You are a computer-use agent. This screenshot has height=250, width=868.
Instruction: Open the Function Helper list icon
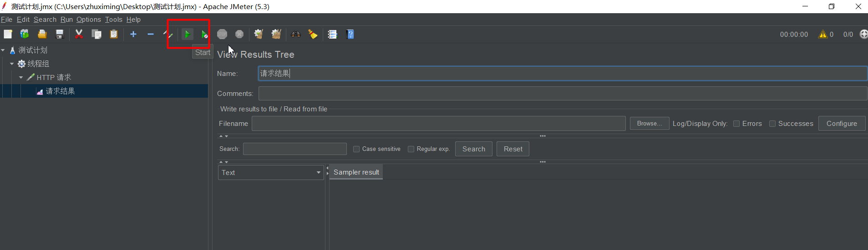332,34
